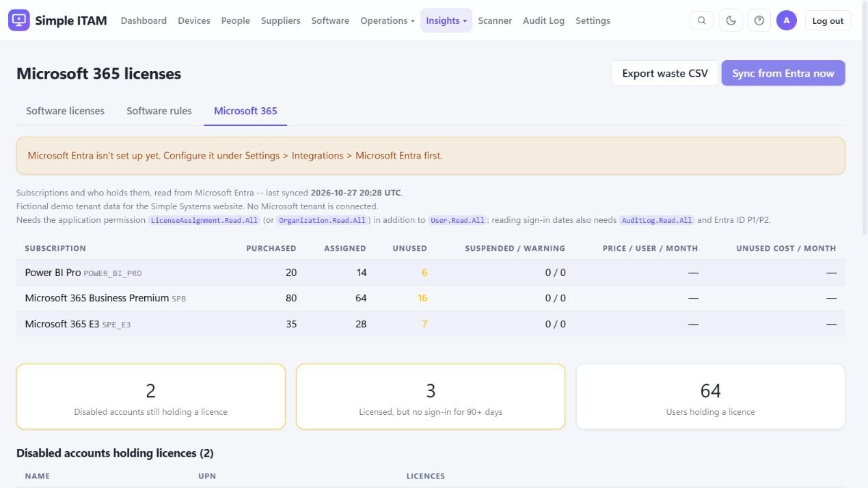This screenshot has width=868, height=488.
Task: Open the Users holding a licence card
Action: tap(711, 396)
